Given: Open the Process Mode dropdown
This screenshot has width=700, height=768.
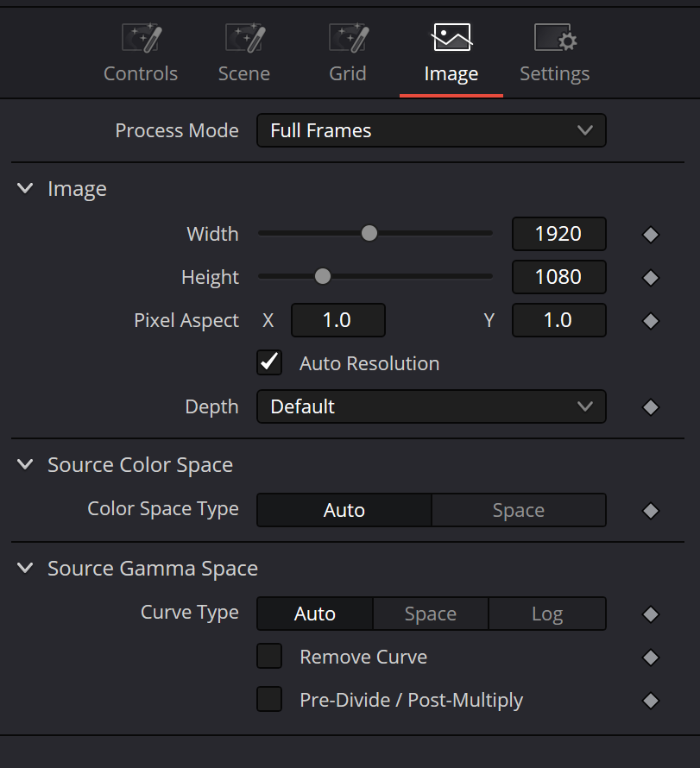Looking at the screenshot, I should [432, 130].
